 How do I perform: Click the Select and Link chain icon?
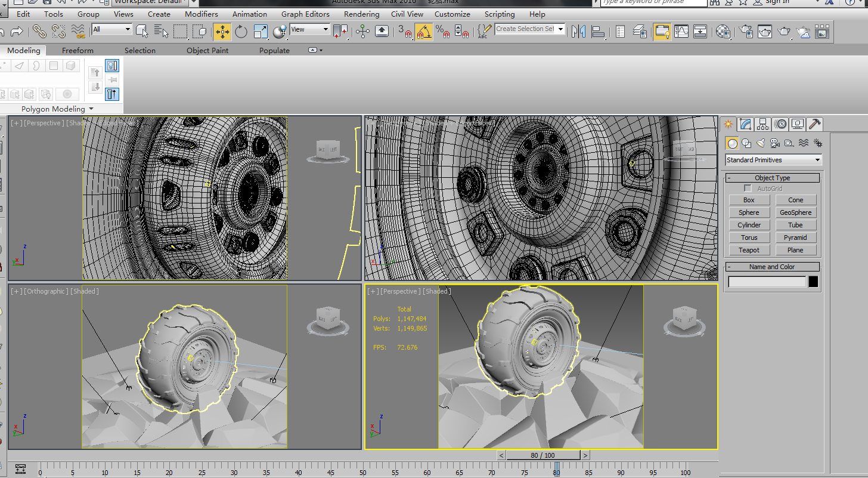pyautogui.click(x=39, y=31)
